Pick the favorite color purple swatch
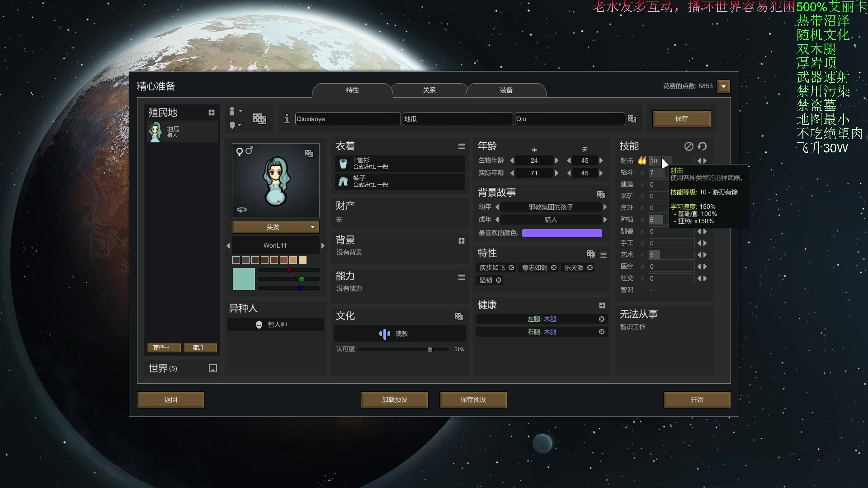868x488 pixels. [x=562, y=233]
